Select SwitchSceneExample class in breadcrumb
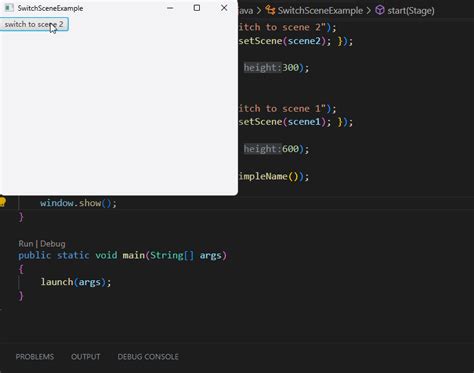This screenshot has width=474, height=373. click(x=320, y=11)
